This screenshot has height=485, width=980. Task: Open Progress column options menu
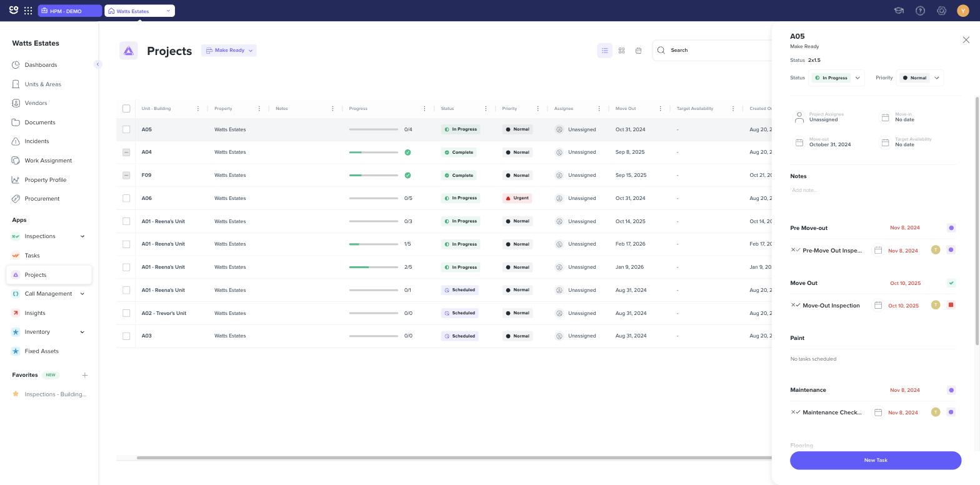(x=424, y=109)
